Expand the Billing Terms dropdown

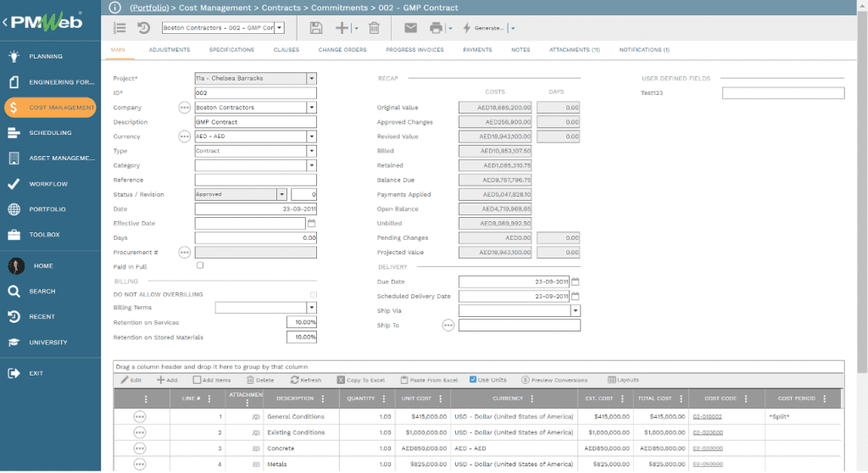tap(311, 308)
